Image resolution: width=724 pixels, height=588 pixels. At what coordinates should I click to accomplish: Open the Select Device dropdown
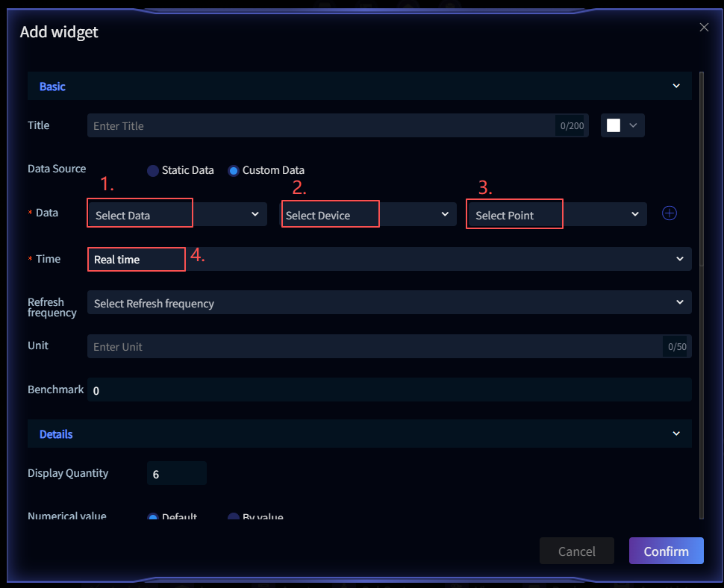[368, 215]
